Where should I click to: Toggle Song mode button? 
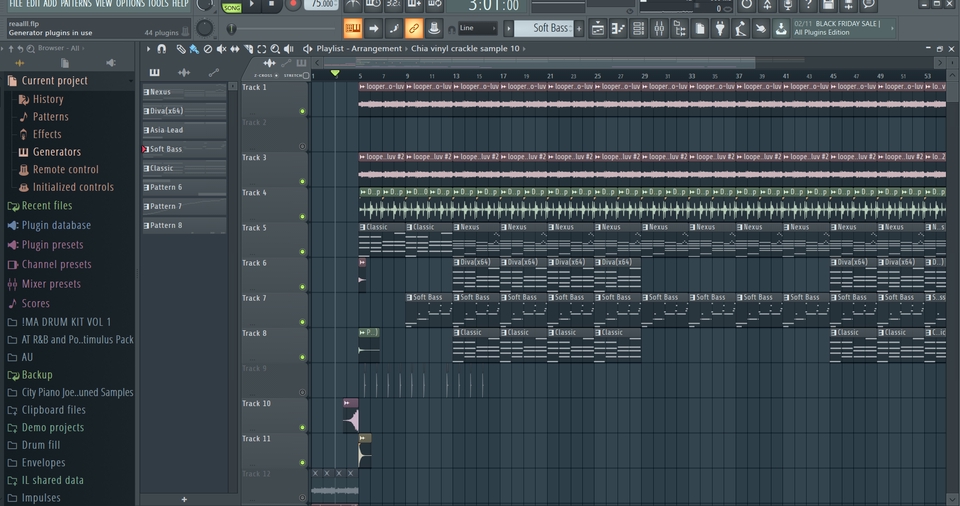point(231,7)
